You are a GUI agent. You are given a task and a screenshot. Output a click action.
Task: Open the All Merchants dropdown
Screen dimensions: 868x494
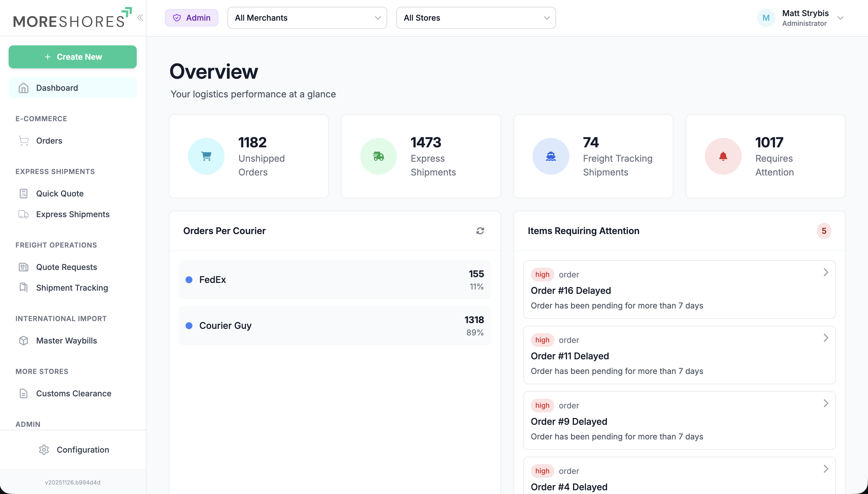pos(307,18)
